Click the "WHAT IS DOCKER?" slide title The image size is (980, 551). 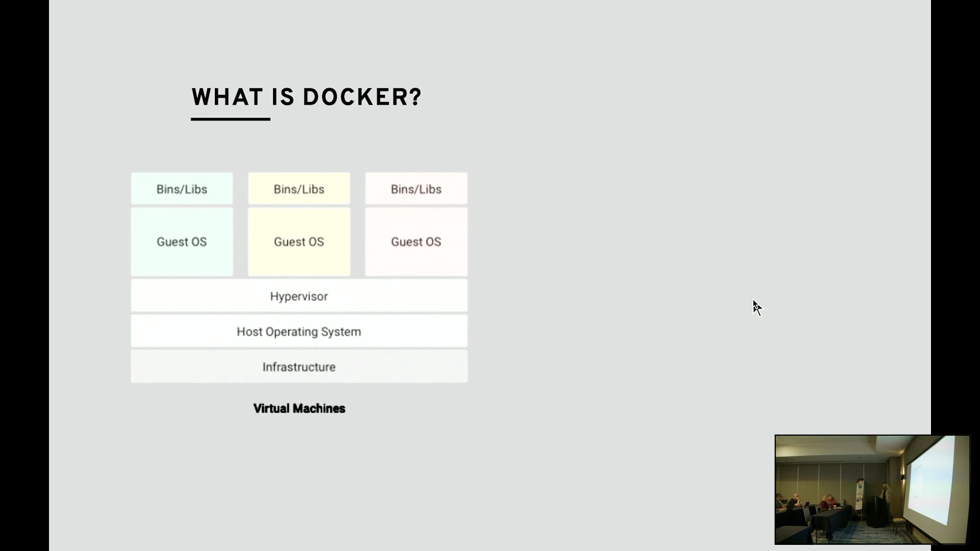pyautogui.click(x=306, y=97)
